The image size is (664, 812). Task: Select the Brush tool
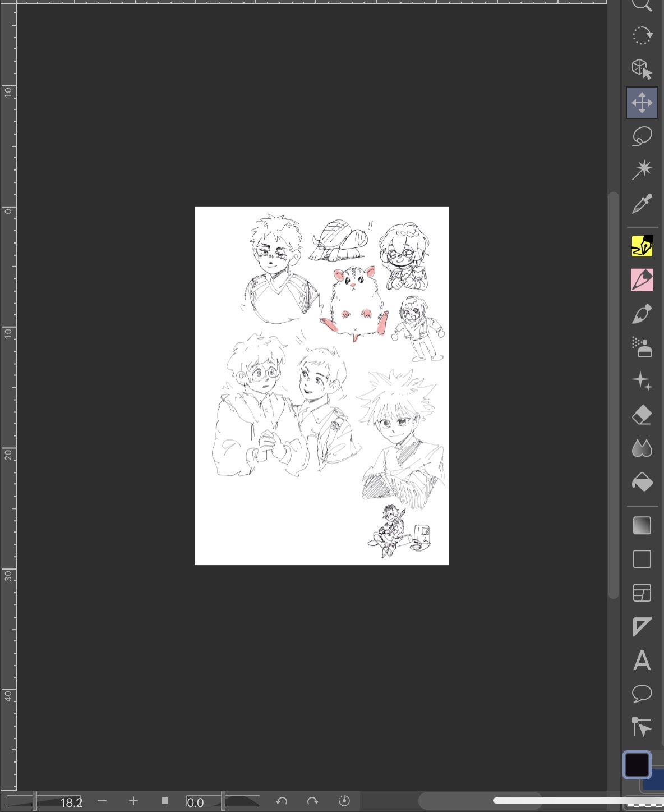(x=642, y=314)
